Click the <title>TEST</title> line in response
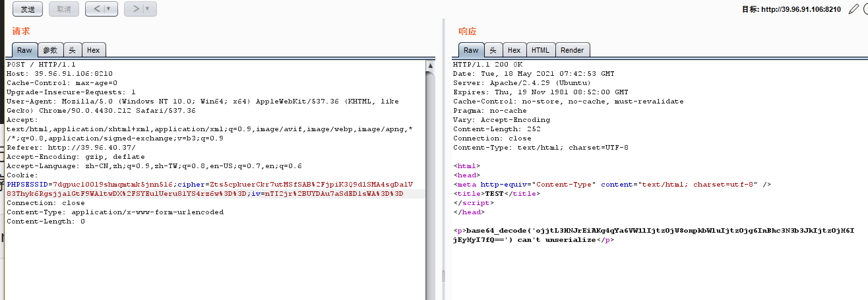Image resolution: width=868 pixels, height=300 pixels. point(497,194)
